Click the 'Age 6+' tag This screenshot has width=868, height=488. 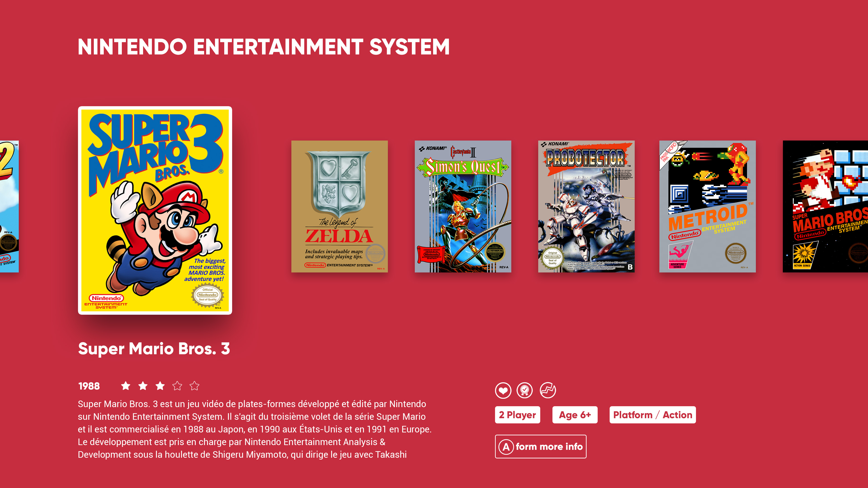pos(575,415)
